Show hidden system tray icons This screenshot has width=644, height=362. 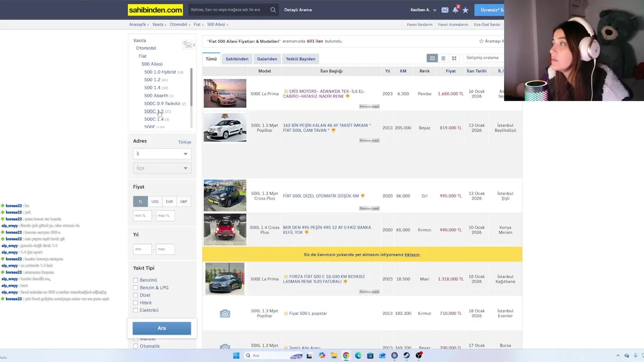coord(618,355)
